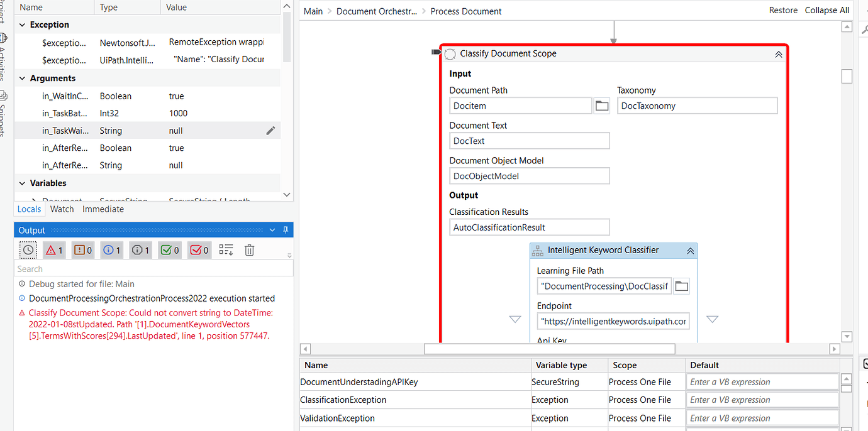Collapse the Arguments section
Viewport: 868px width, 431px height.
[x=21, y=77]
